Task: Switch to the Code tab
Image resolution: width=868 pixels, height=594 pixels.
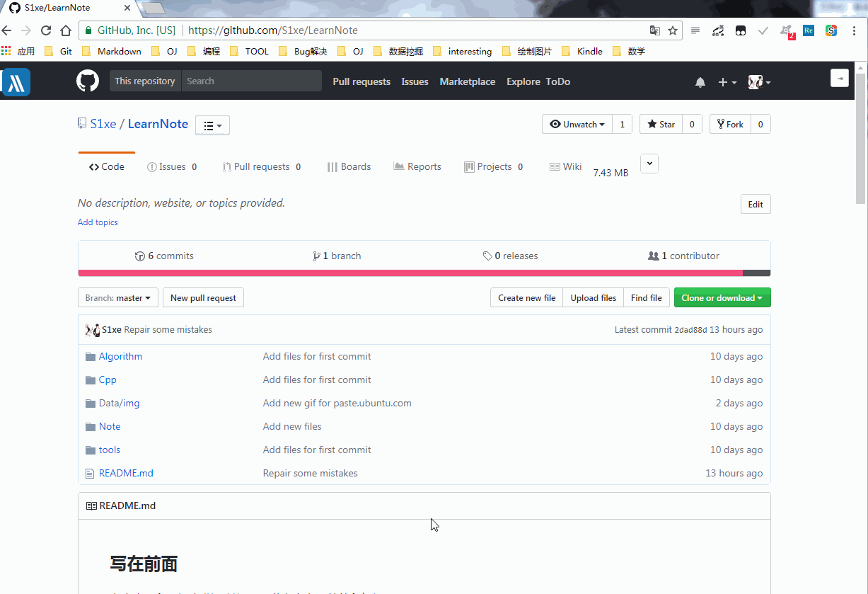Action: tap(107, 167)
